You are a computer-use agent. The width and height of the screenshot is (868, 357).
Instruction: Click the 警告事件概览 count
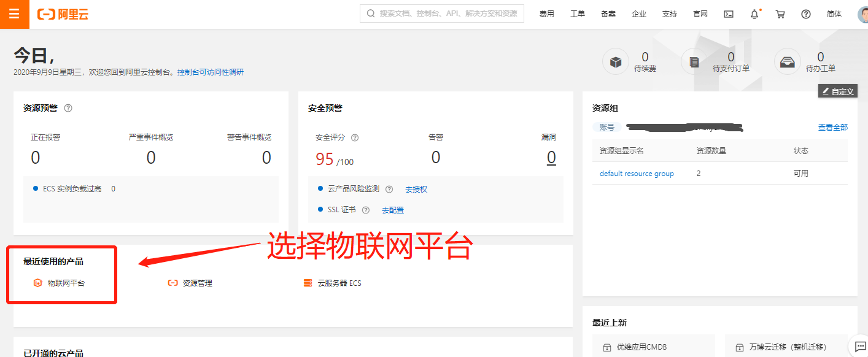[266, 158]
